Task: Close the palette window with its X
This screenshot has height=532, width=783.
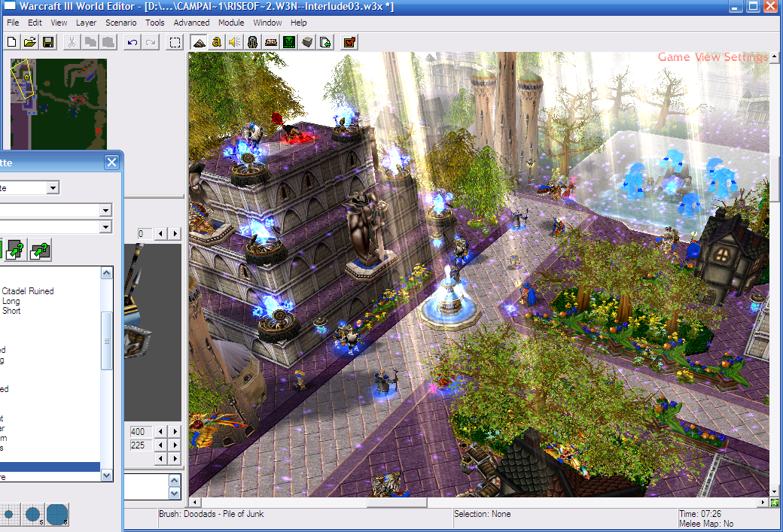Action: click(112, 163)
